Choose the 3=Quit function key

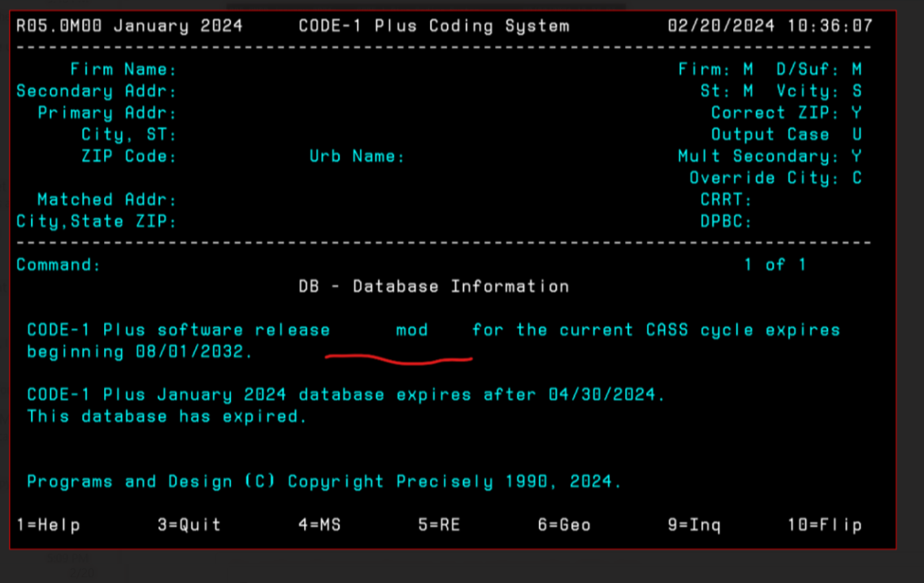(189, 525)
